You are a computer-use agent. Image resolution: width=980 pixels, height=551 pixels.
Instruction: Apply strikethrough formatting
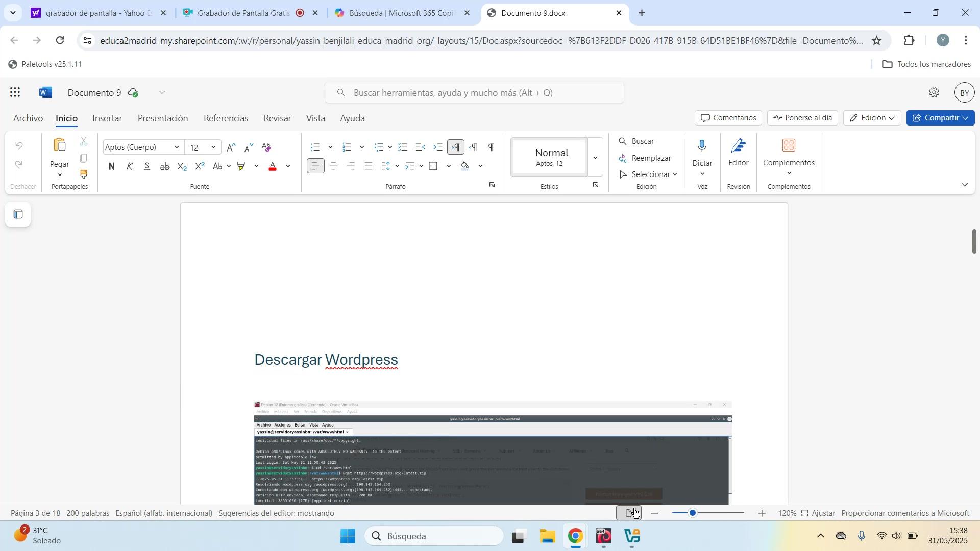coord(164,167)
